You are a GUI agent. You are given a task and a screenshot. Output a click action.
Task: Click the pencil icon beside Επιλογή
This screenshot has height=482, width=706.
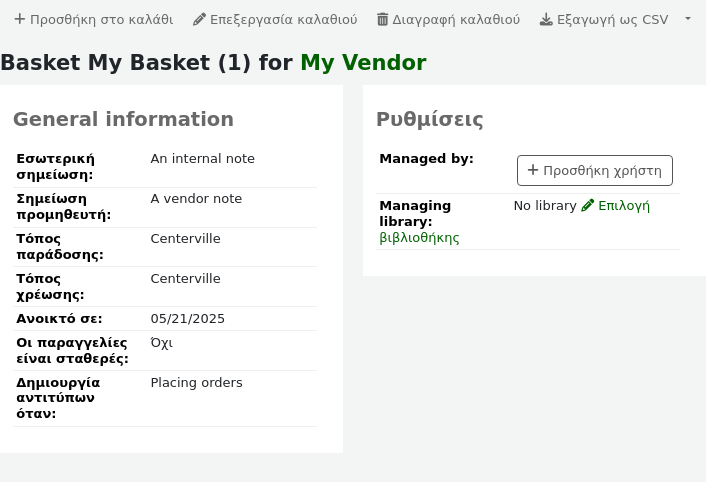[x=588, y=206]
